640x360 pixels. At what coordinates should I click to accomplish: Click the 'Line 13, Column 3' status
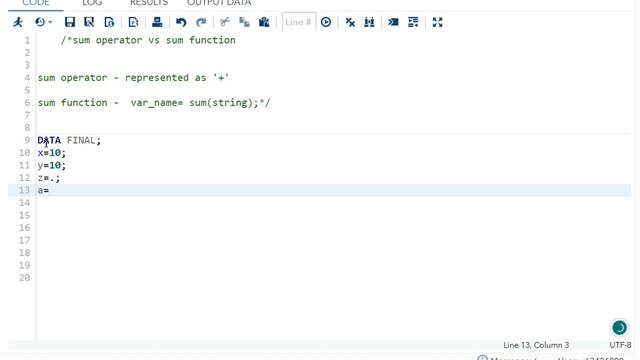536,345
